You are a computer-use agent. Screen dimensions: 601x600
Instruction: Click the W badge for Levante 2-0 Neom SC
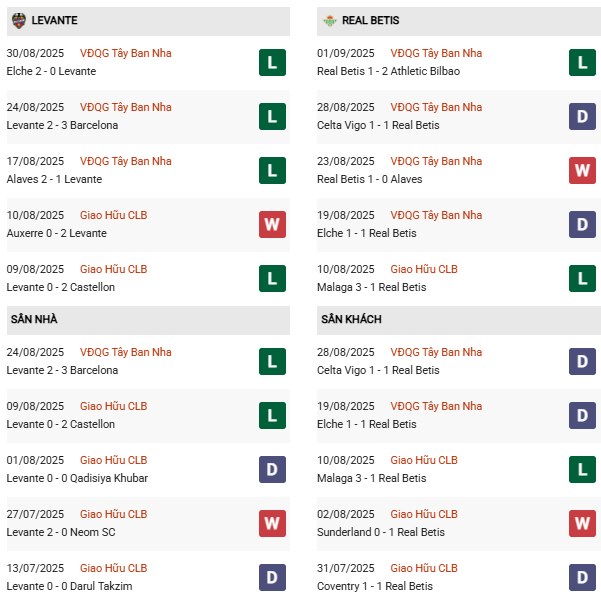click(x=272, y=523)
